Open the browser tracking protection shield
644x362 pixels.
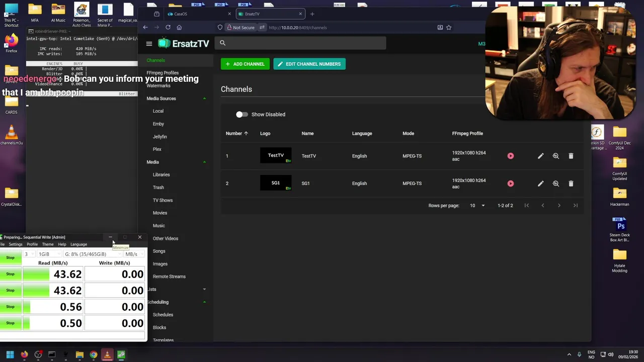click(220, 27)
